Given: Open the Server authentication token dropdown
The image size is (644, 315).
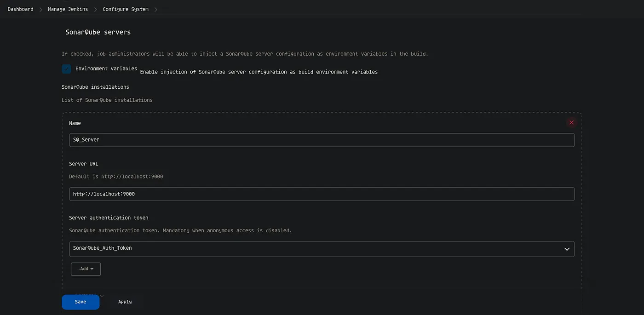Looking at the screenshot, I should (322, 249).
